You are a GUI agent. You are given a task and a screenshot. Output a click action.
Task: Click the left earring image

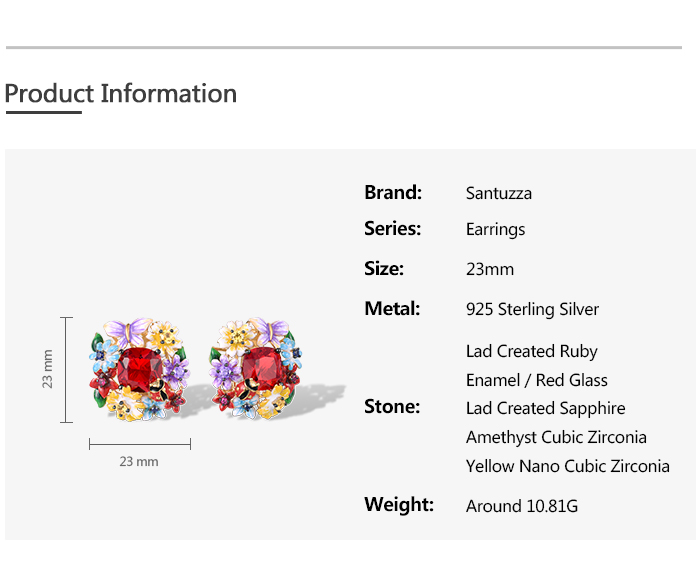[x=139, y=369]
